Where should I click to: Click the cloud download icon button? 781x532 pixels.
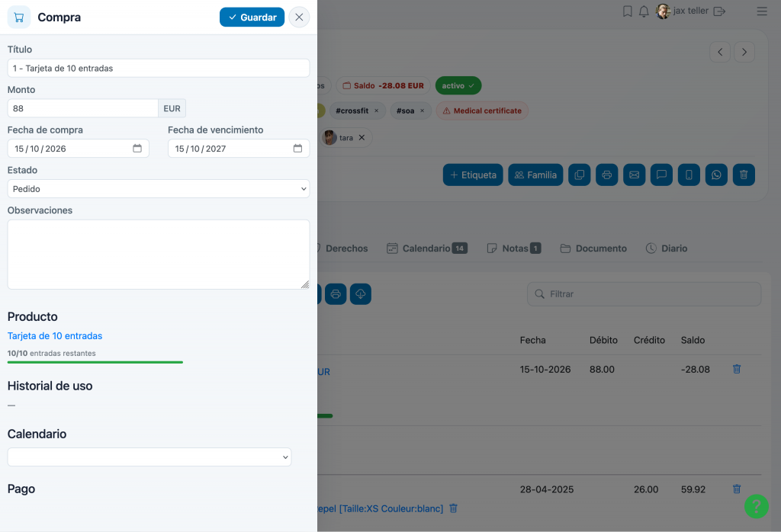pyautogui.click(x=361, y=294)
